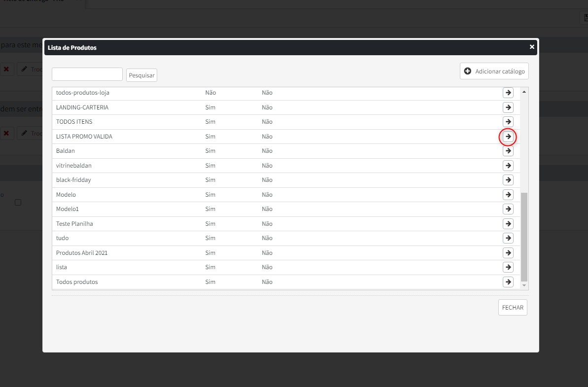Click the Pesquisar button
588x387 pixels.
pos(141,75)
